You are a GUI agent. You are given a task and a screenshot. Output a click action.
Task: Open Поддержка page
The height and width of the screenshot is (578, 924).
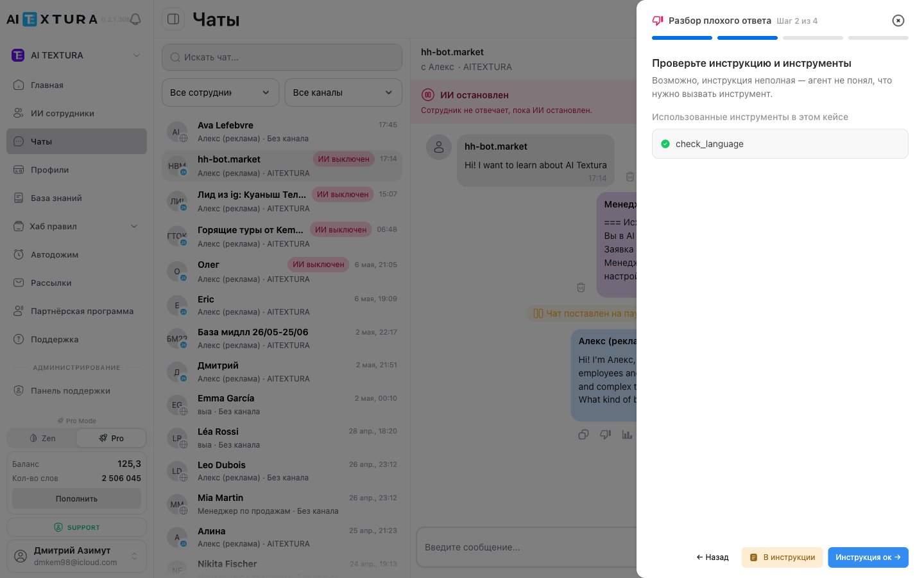[x=76, y=339]
